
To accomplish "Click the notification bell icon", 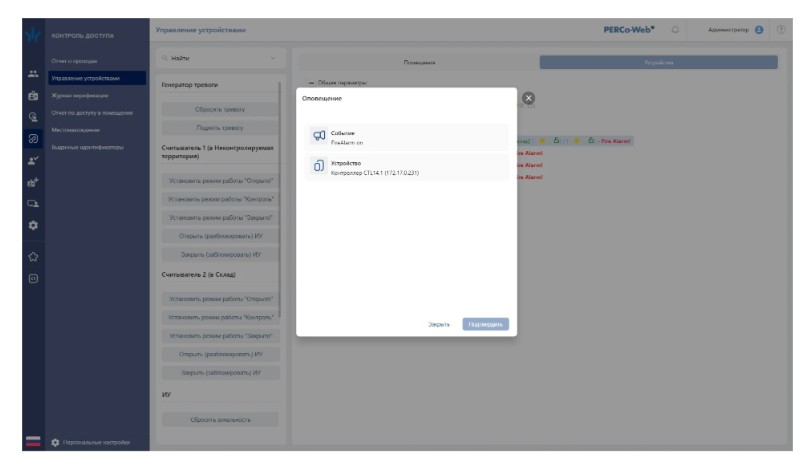I will coord(676,30).
